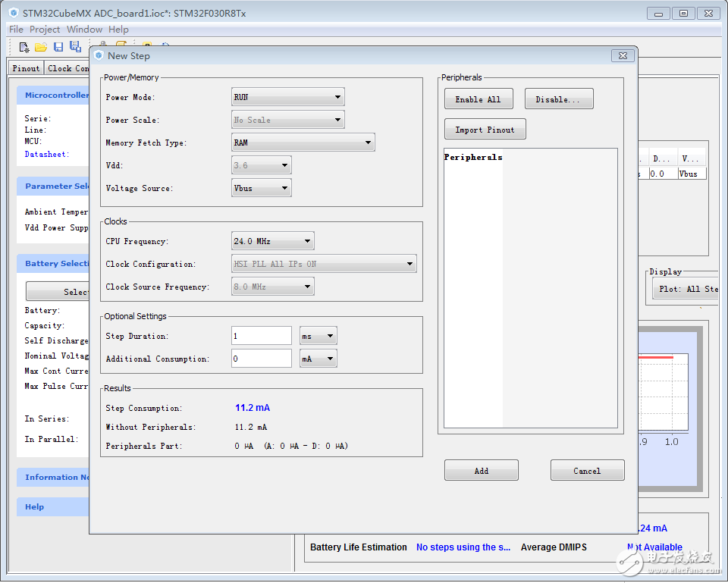
Task: Open the Additional Consumption unit dropdown
Action: (318, 359)
